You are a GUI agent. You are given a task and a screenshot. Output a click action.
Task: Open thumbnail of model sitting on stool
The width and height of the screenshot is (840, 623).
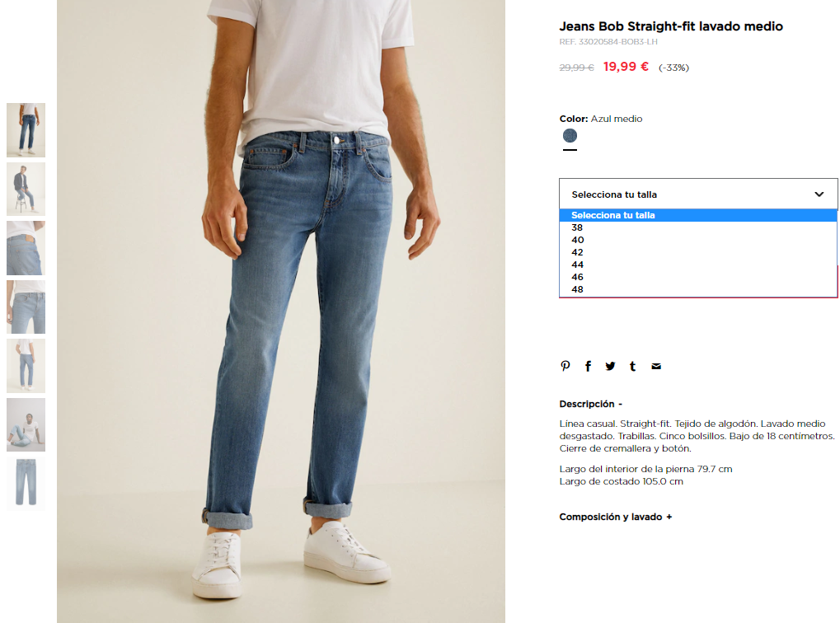tap(26, 189)
